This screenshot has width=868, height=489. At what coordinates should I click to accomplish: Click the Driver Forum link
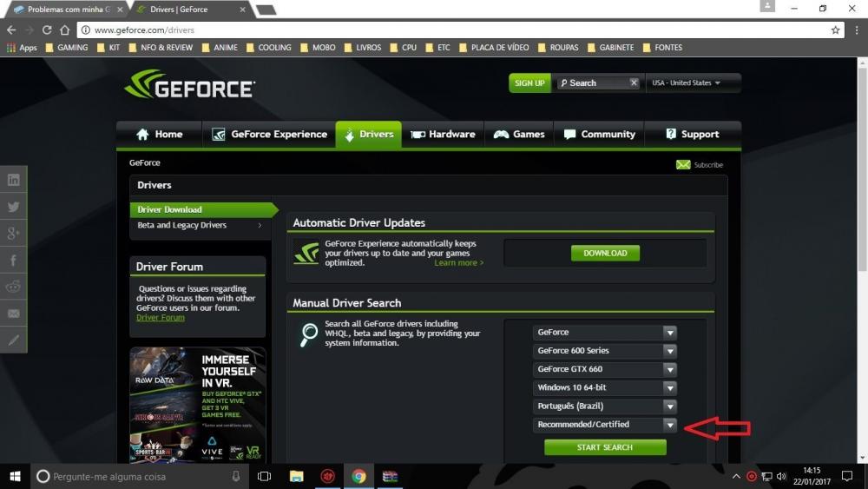point(161,318)
